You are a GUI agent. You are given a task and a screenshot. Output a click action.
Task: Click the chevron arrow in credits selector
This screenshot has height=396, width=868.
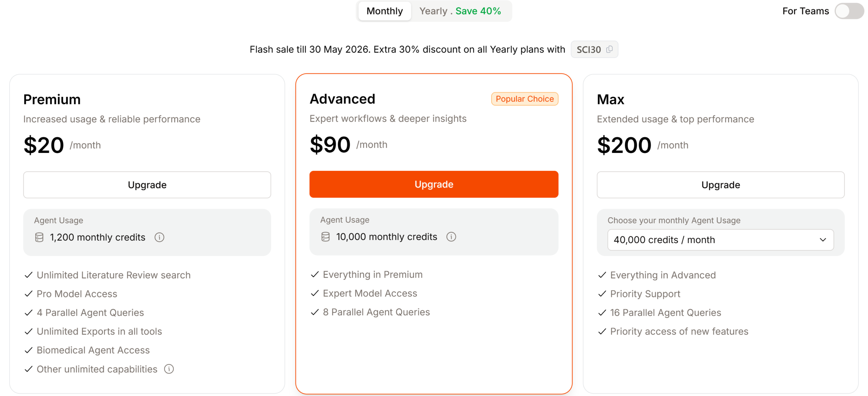[823, 240]
